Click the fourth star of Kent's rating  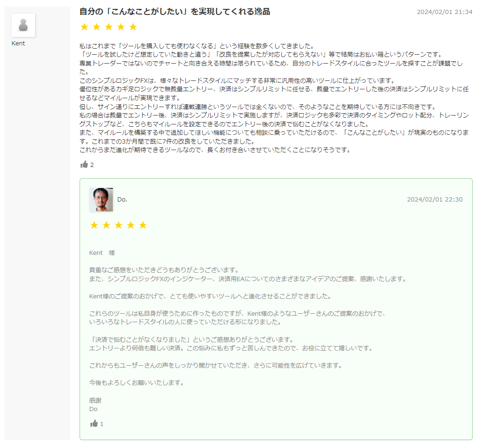coord(121,27)
